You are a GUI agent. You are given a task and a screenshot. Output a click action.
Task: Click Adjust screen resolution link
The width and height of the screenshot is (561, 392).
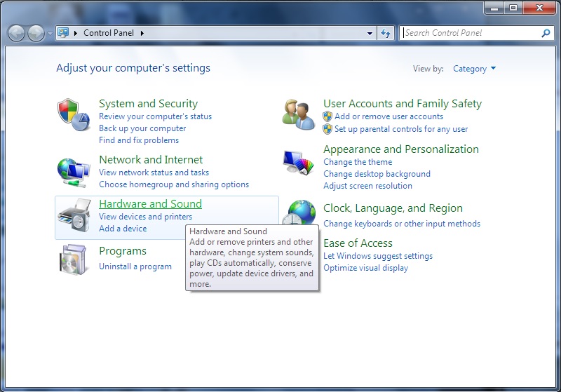coord(367,186)
